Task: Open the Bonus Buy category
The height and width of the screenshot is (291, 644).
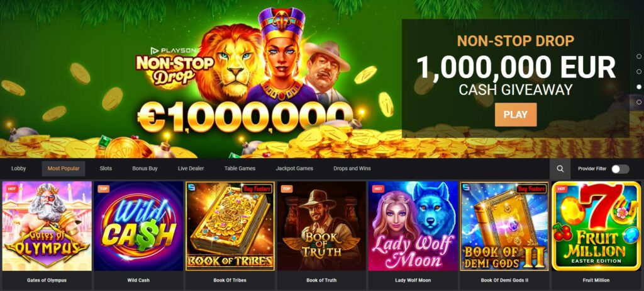Action: 145,168
